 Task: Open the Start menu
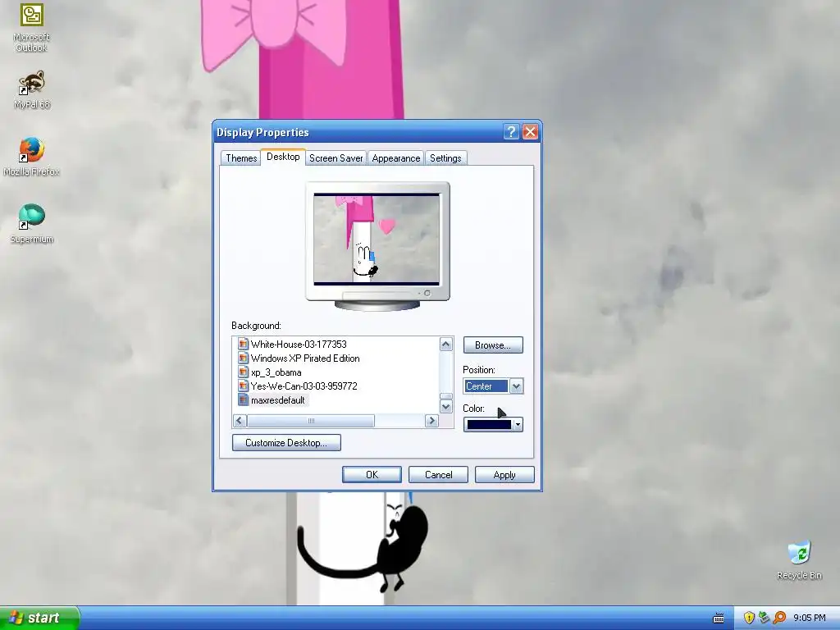[39, 618]
